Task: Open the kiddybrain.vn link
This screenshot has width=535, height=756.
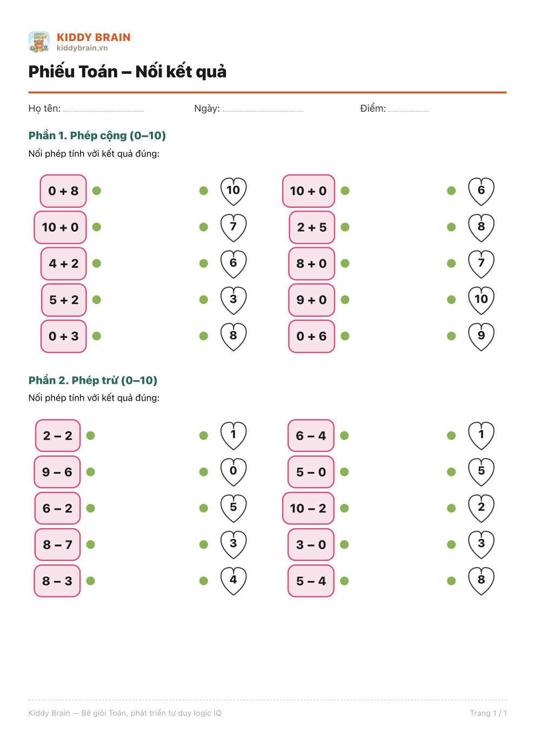Action: point(82,48)
